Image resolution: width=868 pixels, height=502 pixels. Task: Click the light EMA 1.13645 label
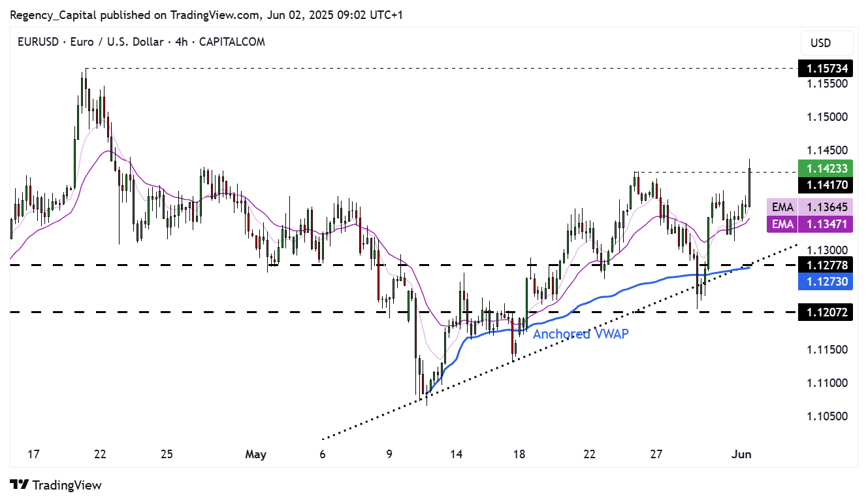[x=810, y=207]
